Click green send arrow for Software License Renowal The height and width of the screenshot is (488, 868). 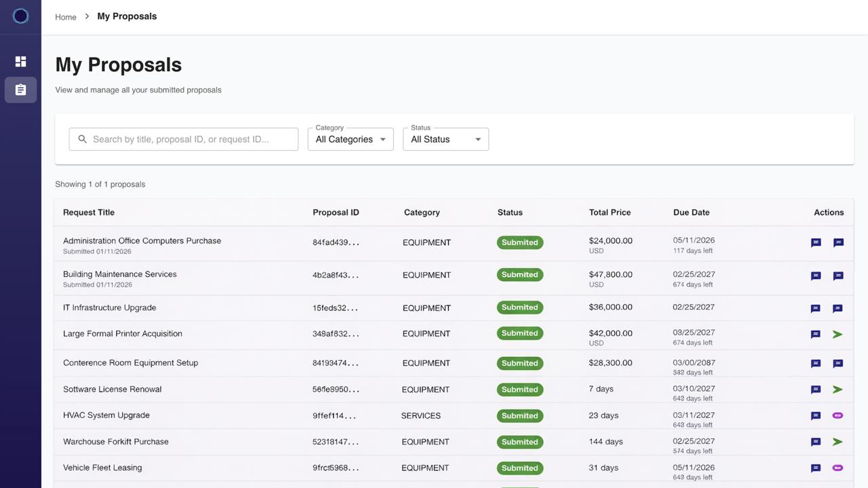(837, 390)
